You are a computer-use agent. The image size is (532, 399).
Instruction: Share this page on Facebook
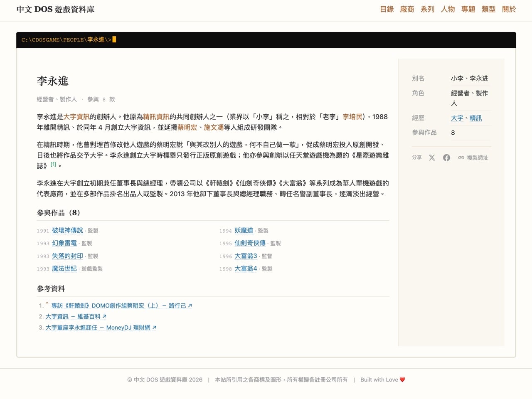446,158
